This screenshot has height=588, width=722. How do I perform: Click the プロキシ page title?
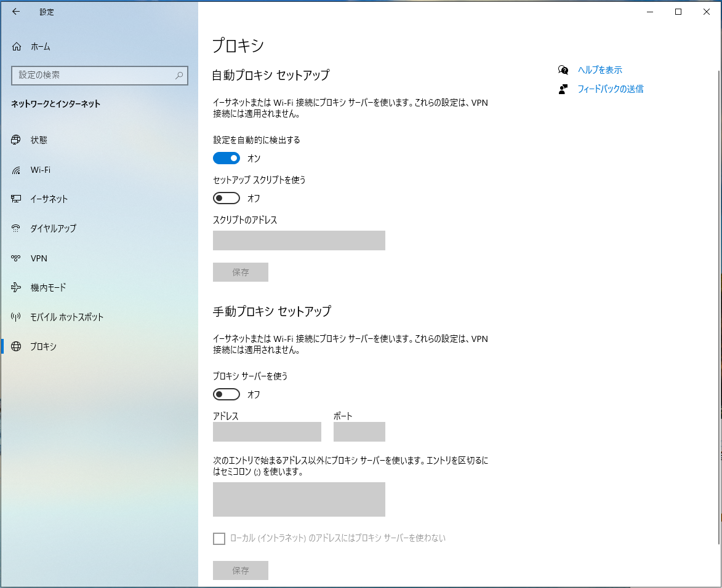(x=238, y=46)
